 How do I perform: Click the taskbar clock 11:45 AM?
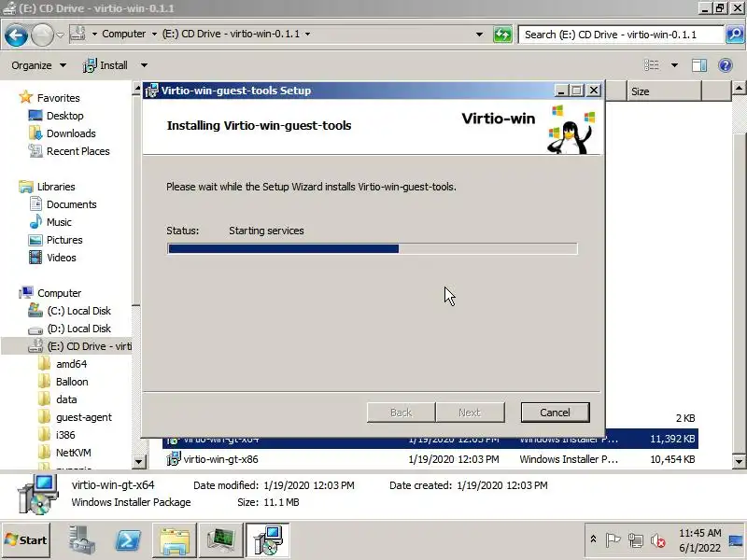[699, 533]
